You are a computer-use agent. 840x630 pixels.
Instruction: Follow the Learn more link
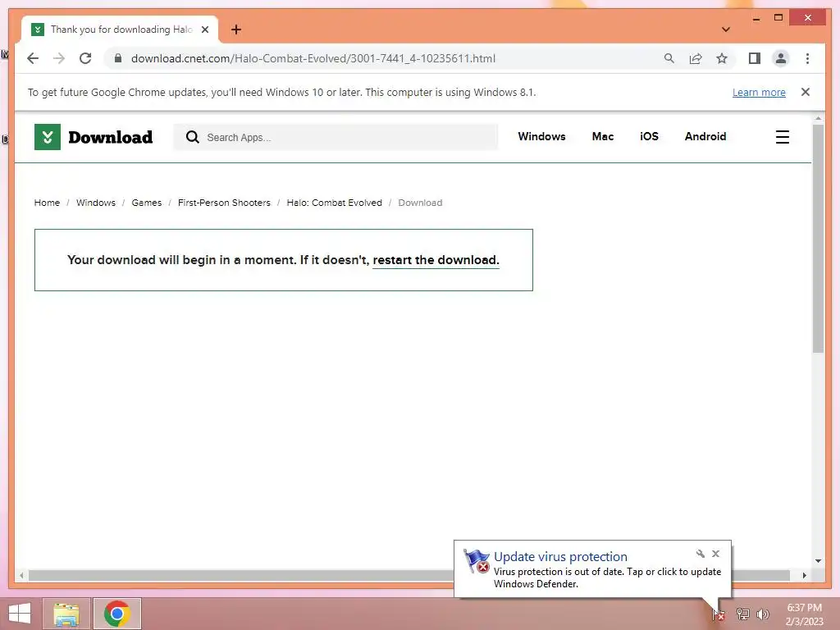[x=759, y=92]
